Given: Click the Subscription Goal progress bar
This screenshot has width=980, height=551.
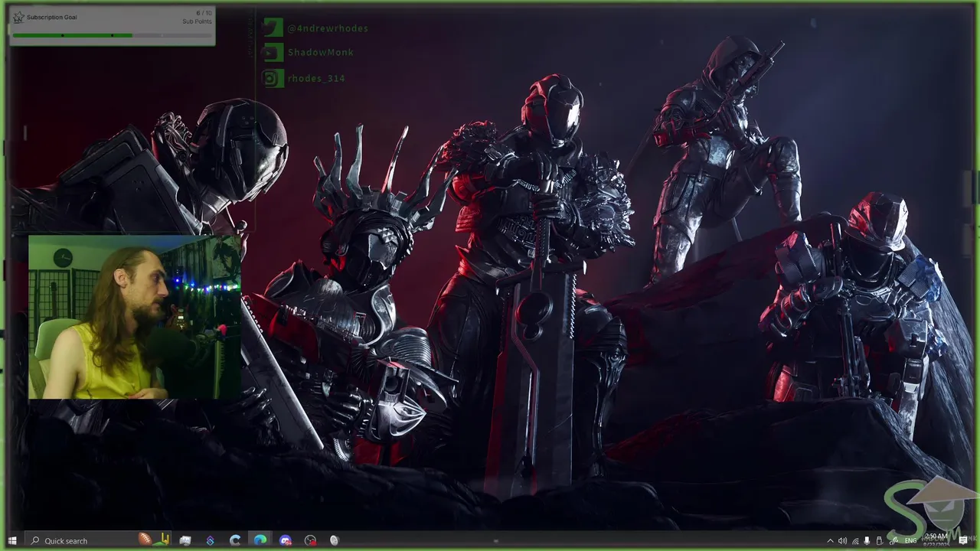Looking at the screenshot, I should [112, 35].
